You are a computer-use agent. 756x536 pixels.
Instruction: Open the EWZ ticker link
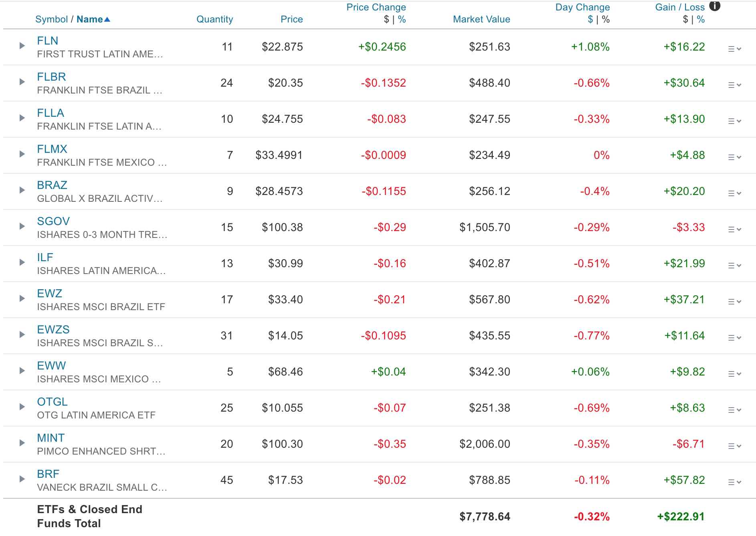[50, 293]
